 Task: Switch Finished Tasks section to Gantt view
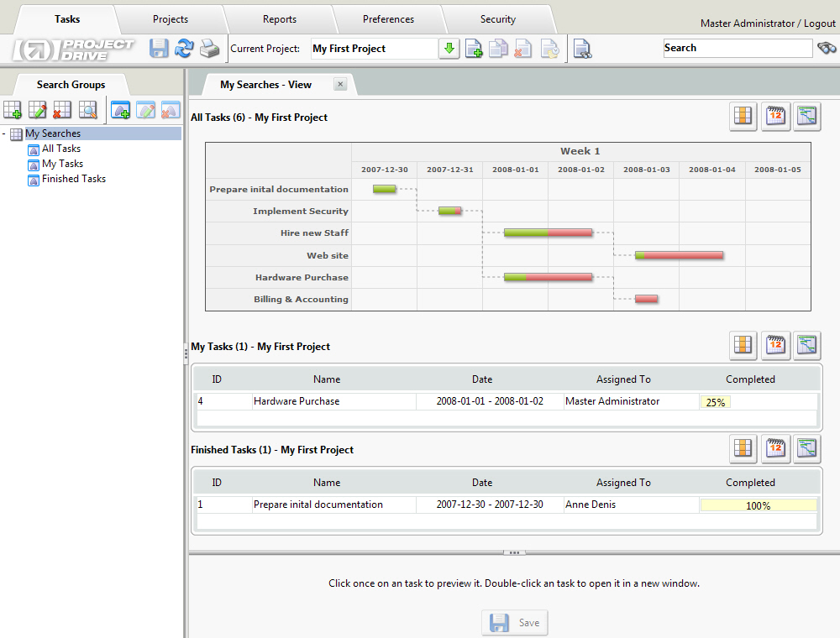click(806, 448)
